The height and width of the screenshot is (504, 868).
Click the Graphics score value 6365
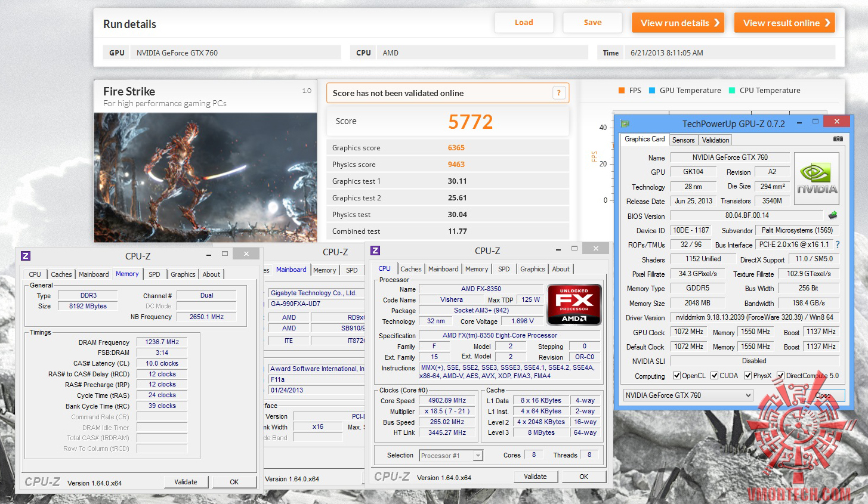coord(456,148)
